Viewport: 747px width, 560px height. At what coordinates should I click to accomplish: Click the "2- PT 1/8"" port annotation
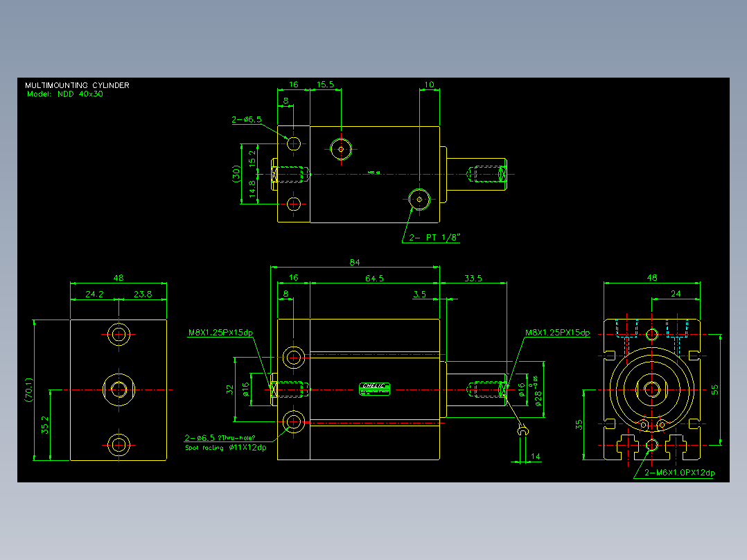[434, 237]
